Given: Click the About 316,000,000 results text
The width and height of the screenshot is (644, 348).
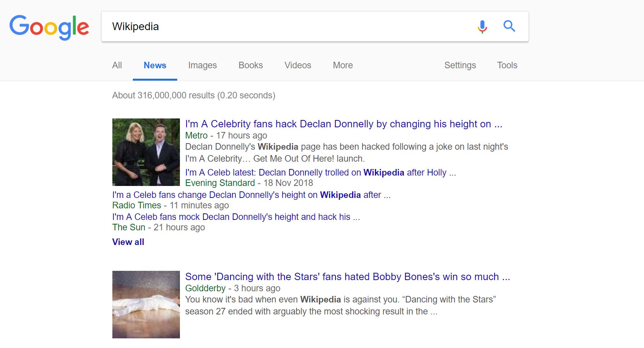Looking at the screenshot, I should click(x=193, y=95).
